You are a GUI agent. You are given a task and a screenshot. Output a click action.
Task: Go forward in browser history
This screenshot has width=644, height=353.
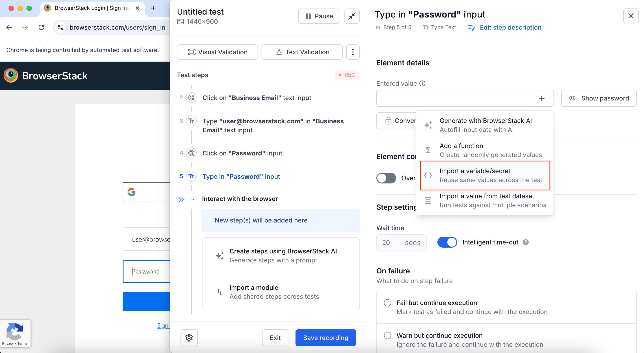point(25,27)
